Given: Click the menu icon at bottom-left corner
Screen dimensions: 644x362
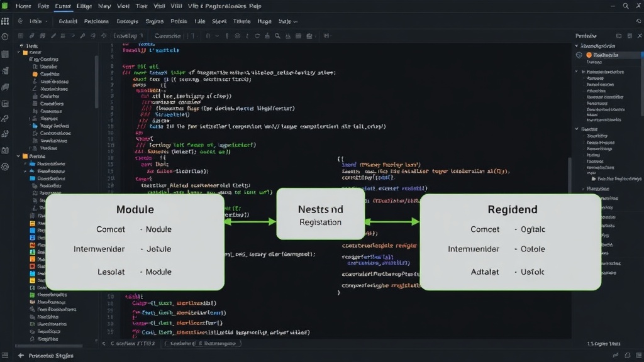Looking at the screenshot, I should coord(5,356).
